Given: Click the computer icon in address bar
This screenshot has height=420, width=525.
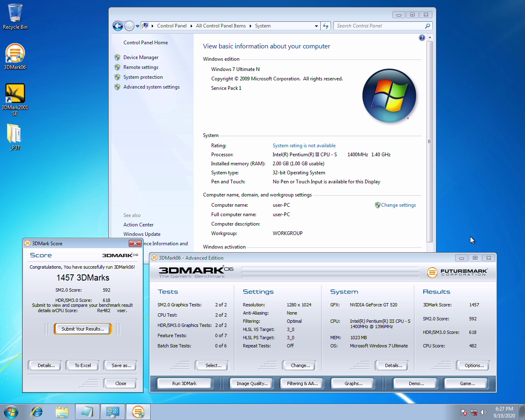Looking at the screenshot, I should (145, 26).
